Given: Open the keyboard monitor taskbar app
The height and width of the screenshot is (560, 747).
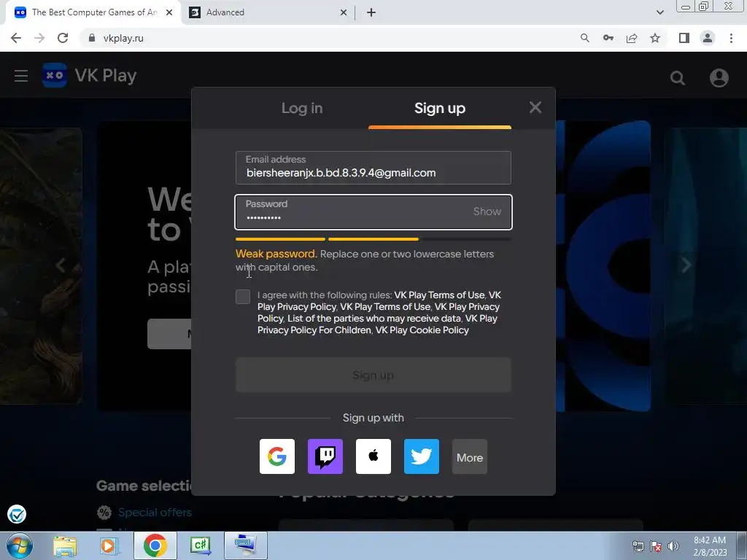Looking at the screenshot, I should click(245, 545).
